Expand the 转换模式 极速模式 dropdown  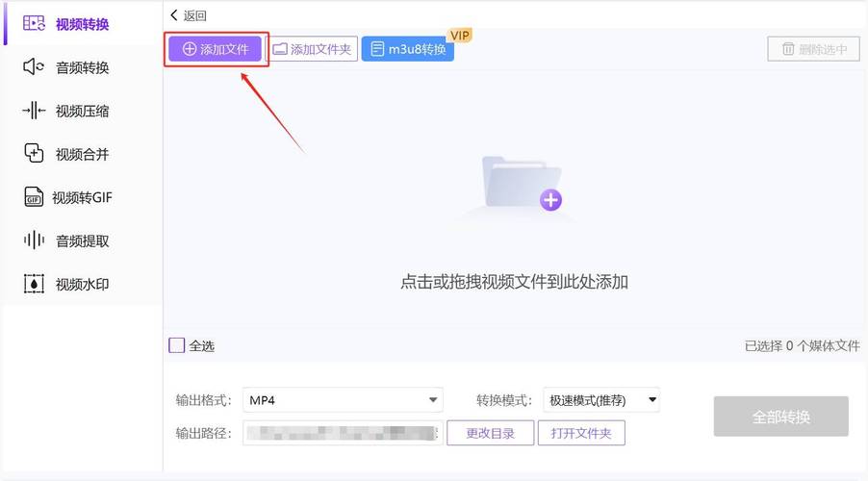pyautogui.click(x=601, y=399)
